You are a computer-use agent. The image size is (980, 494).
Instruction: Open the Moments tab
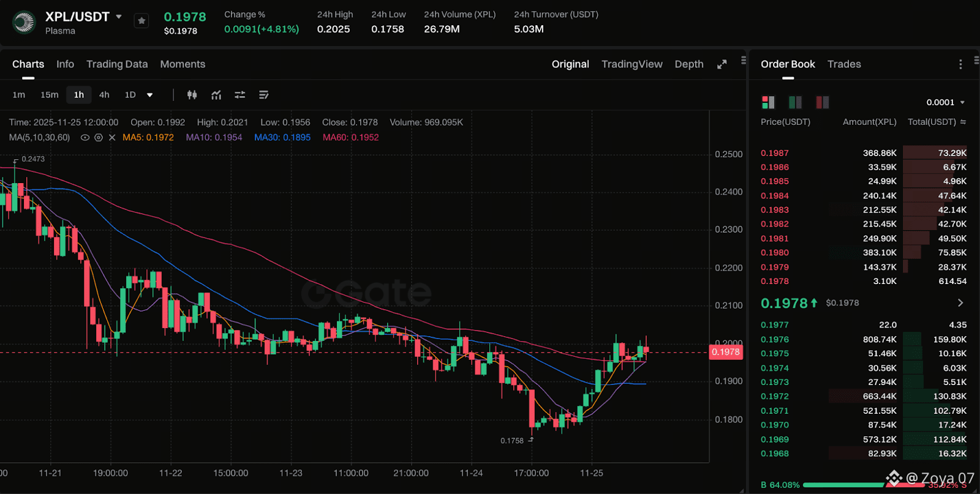click(183, 64)
